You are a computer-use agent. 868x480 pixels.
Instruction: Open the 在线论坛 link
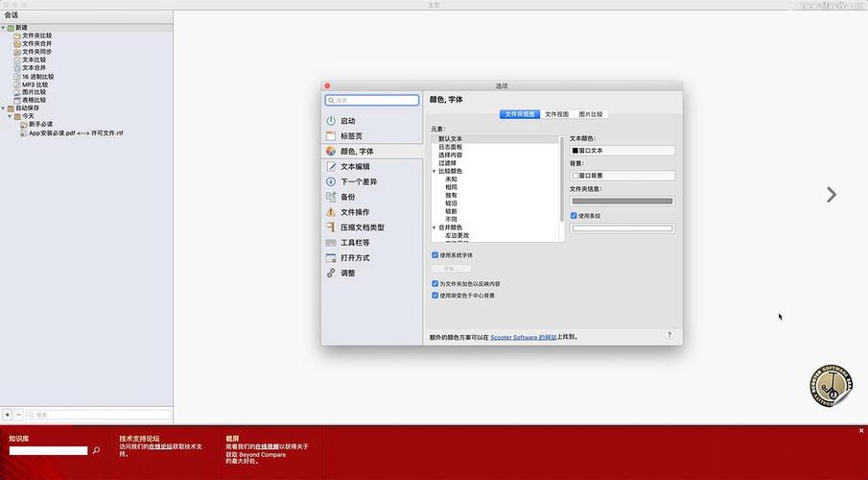[x=160, y=446]
